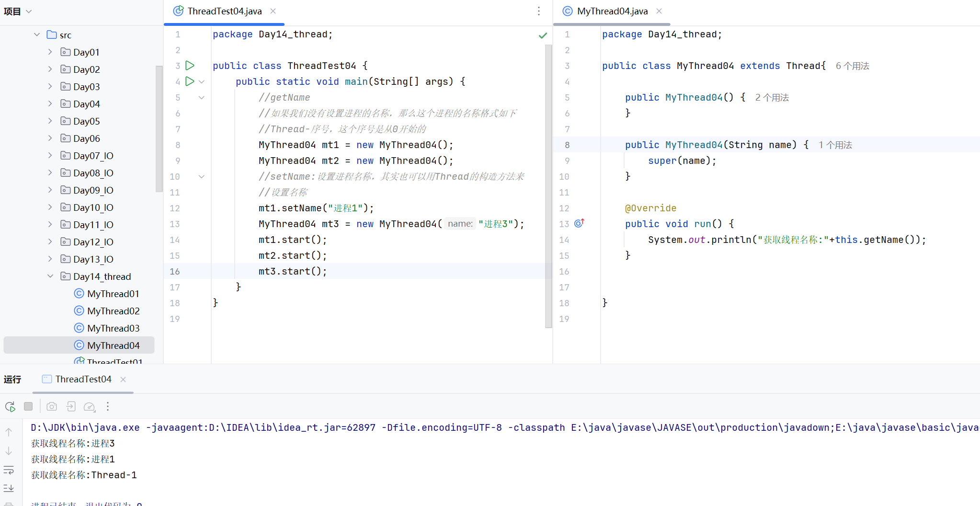
Task: Select ThreadTest04 run configuration tab
Action: pyautogui.click(x=83, y=379)
